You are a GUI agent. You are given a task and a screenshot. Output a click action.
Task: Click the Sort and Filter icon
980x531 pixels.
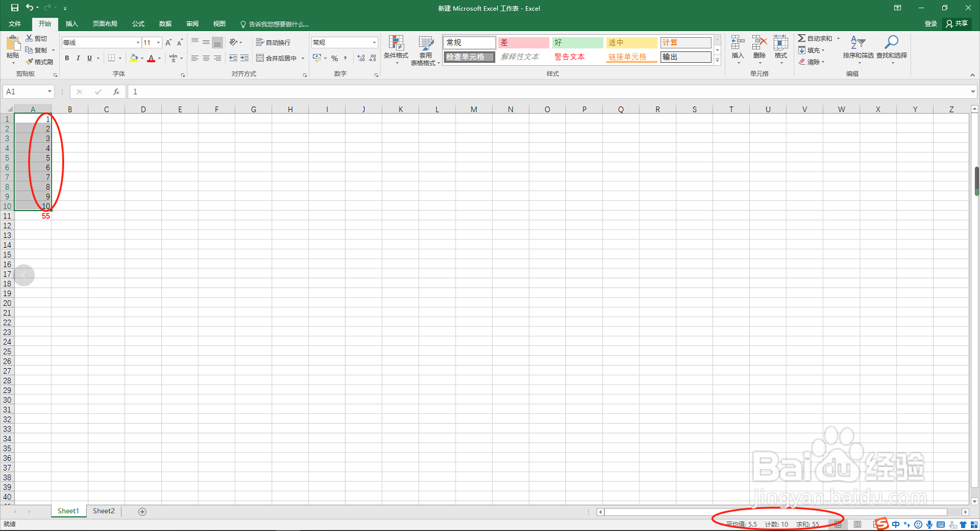point(858,43)
